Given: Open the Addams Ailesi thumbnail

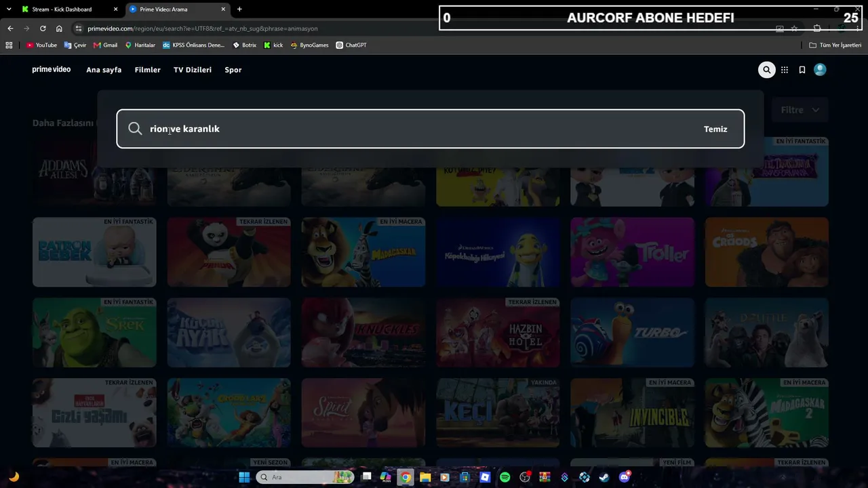Looking at the screenshot, I should (x=94, y=172).
